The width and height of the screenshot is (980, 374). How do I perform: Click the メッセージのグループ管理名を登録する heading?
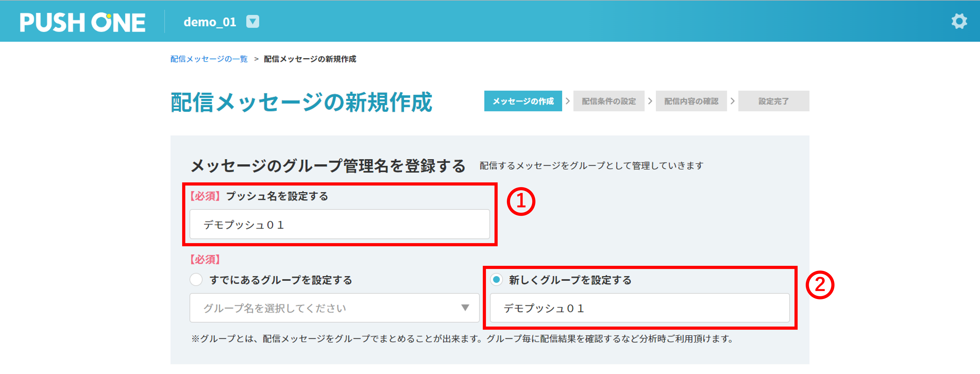tap(328, 166)
